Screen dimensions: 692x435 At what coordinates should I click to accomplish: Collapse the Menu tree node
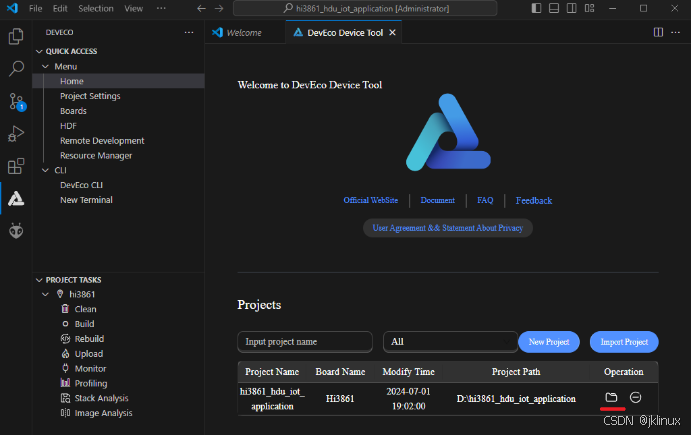point(45,66)
